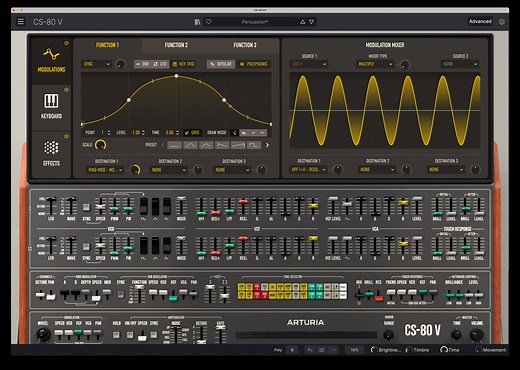Turn the function SCALE knob
The width and height of the screenshot is (520, 370).
point(100,145)
